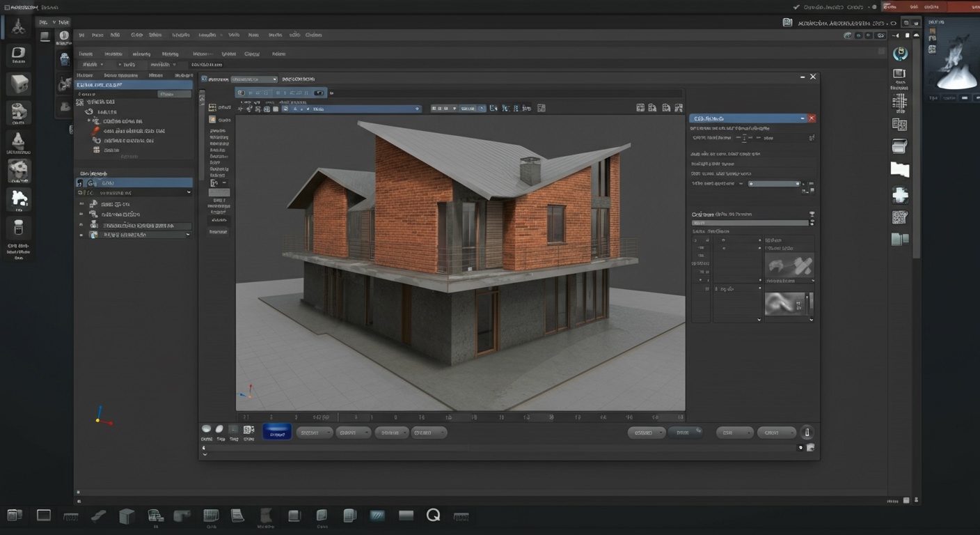Select the layered panel icon on the right sidebar
The width and height of the screenshot is (980, 535).
click(x=900, y=240)
